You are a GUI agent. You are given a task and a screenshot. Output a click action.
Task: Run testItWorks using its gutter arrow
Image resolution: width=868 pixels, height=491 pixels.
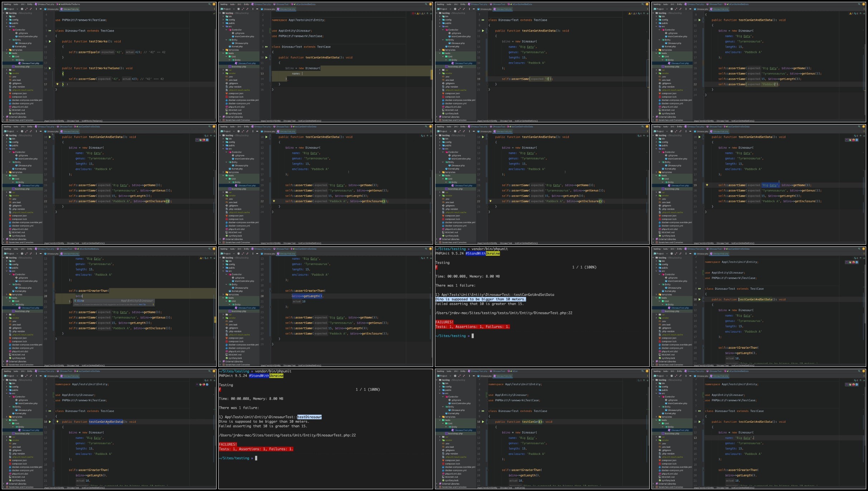[x=50, y=41]
